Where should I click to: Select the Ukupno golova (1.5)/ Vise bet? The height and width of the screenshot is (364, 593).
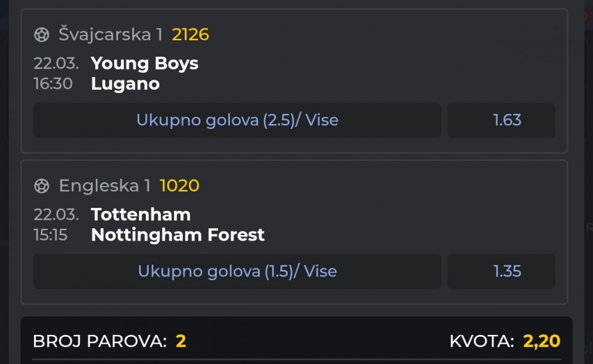pos(237,271)
